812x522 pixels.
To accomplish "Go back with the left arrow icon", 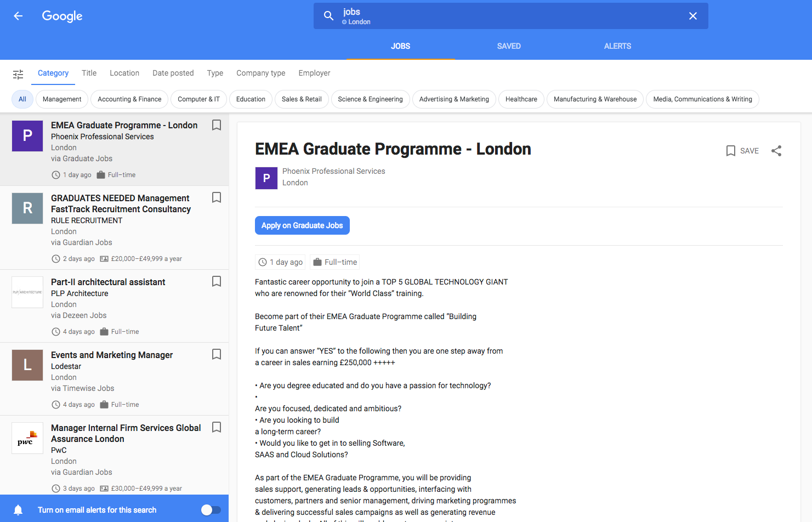I will tap(18, 16).
